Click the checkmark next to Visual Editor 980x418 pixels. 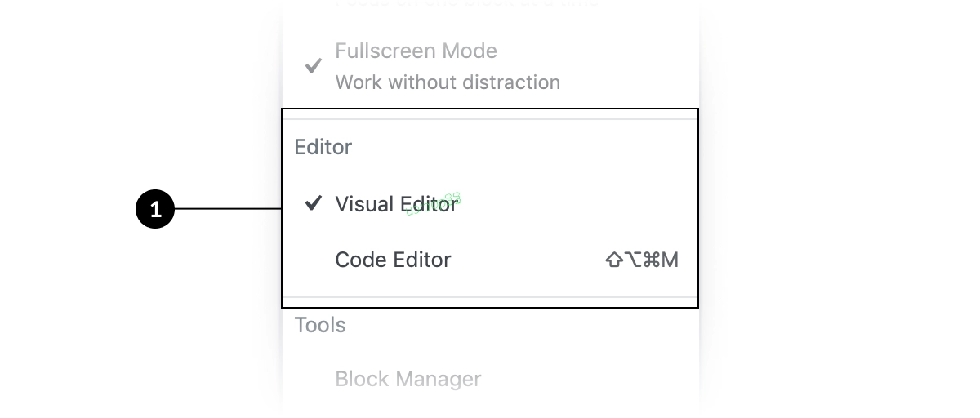(313, 203)
